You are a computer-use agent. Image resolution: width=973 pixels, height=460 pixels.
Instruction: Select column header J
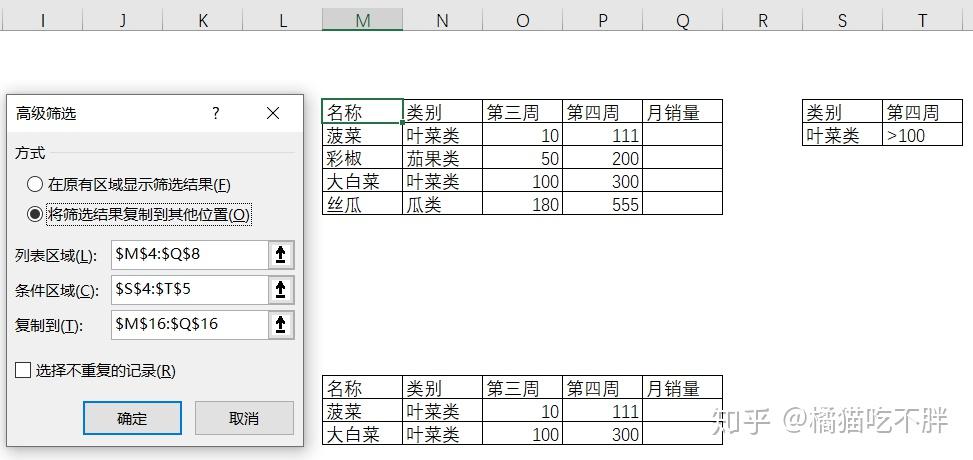pos(122,20)
